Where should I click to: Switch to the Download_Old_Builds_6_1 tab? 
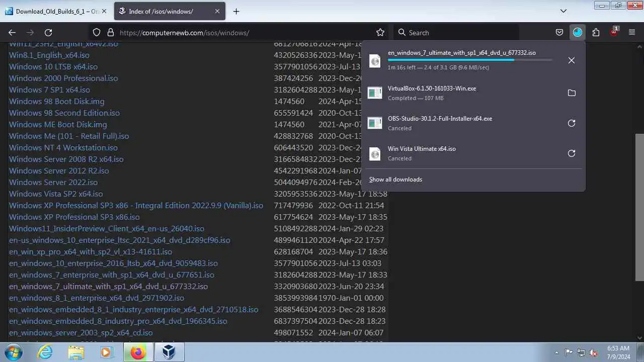(x=56, y=11)
